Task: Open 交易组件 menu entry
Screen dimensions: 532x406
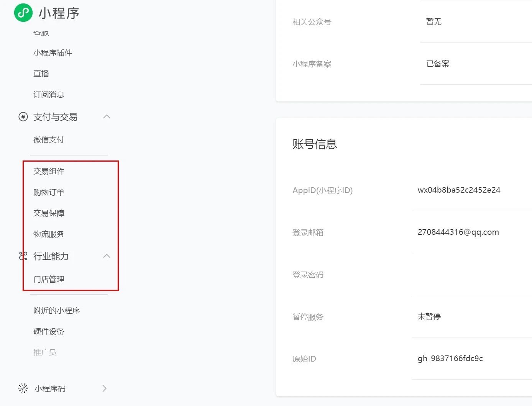Action: pyautogui.click(x=49, y=171)
